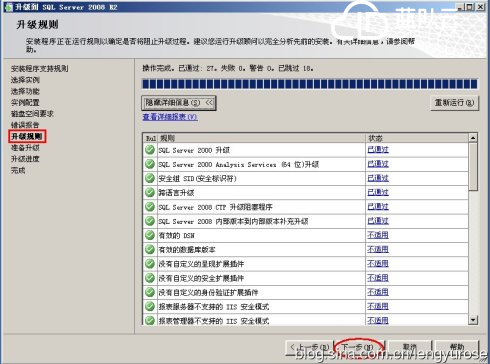The height and width of the screenshot is (364, 490).
Task: Click check icon for 报表服务器不支持的 IIS 安全模式
Action: point(150,306)
